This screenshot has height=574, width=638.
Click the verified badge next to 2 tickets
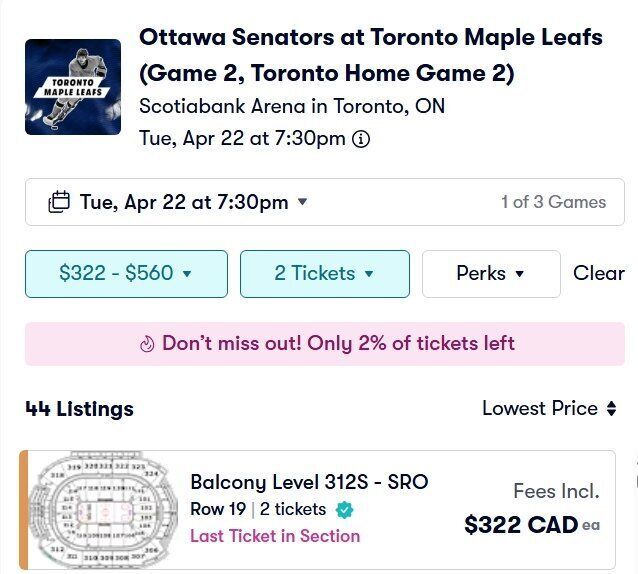344,510
